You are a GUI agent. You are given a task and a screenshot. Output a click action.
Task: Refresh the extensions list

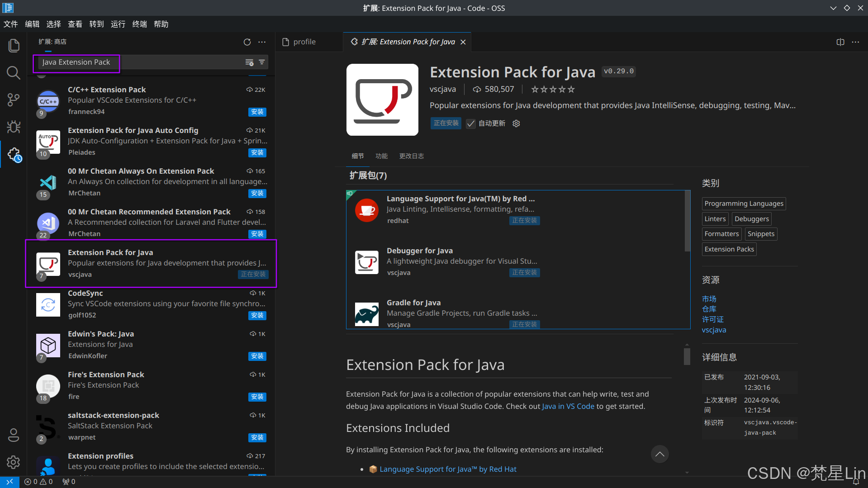tap(247, 42)
